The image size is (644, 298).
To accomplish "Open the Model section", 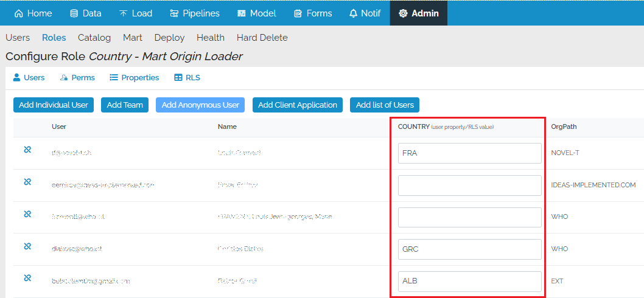I will 257,13.
